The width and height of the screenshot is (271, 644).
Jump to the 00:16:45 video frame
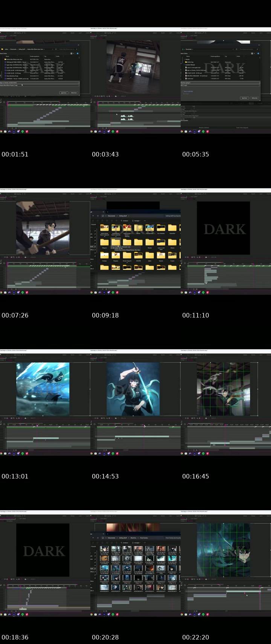coord(226,402)
